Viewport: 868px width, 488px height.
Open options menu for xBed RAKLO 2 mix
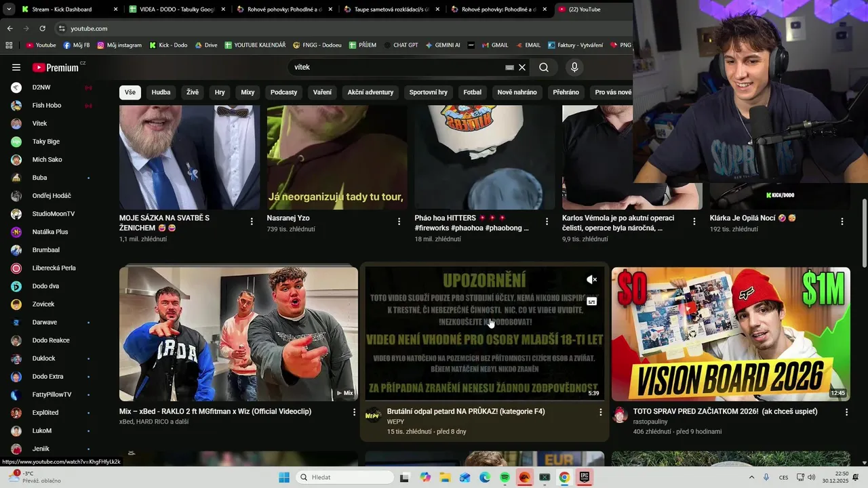coord(354,412)
